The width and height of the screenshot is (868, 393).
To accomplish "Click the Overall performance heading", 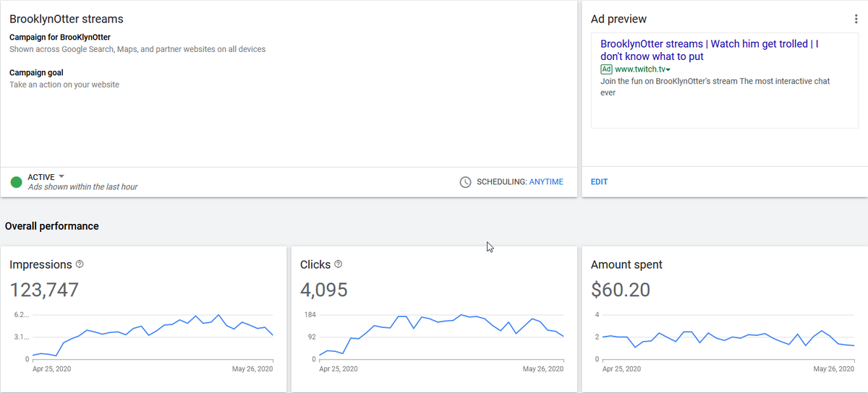I will tap(51, 226).
